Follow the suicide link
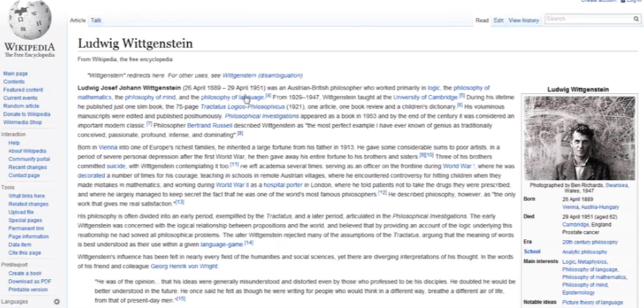 point(116,166)
